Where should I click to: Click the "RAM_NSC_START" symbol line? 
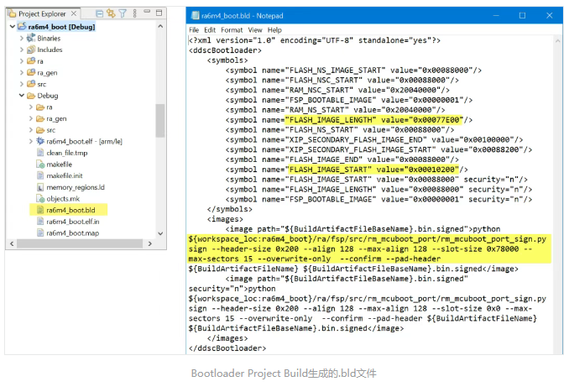coord(337,90)
